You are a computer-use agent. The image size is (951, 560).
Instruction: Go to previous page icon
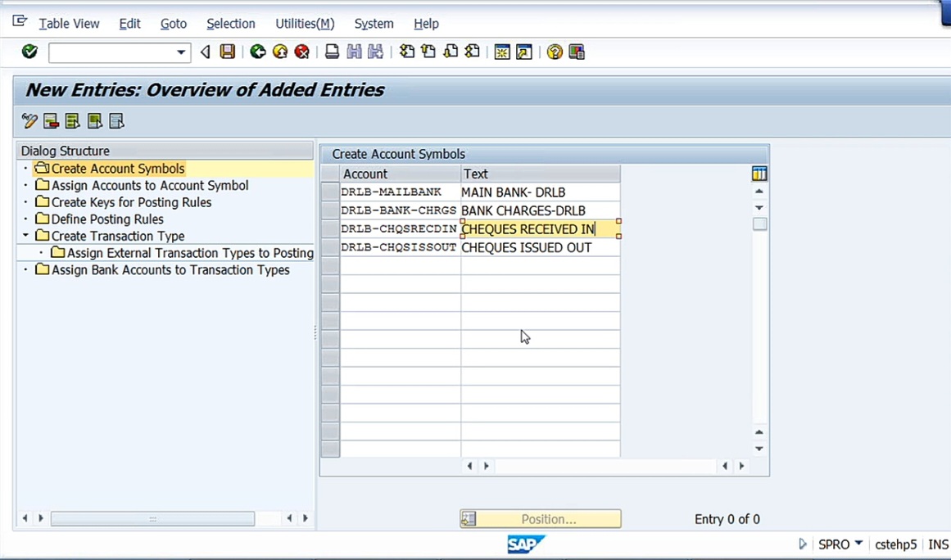tap(428, 52)
